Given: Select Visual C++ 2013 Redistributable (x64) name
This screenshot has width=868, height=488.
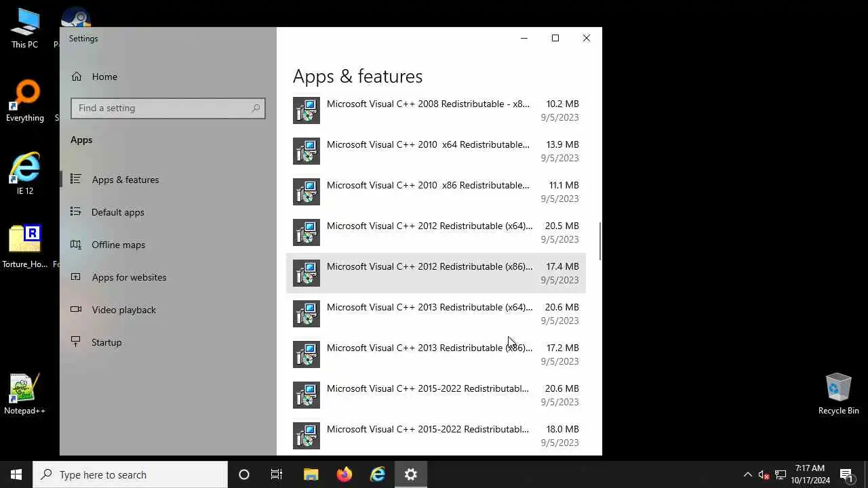Looking at the screenshot, I should 430,307.
